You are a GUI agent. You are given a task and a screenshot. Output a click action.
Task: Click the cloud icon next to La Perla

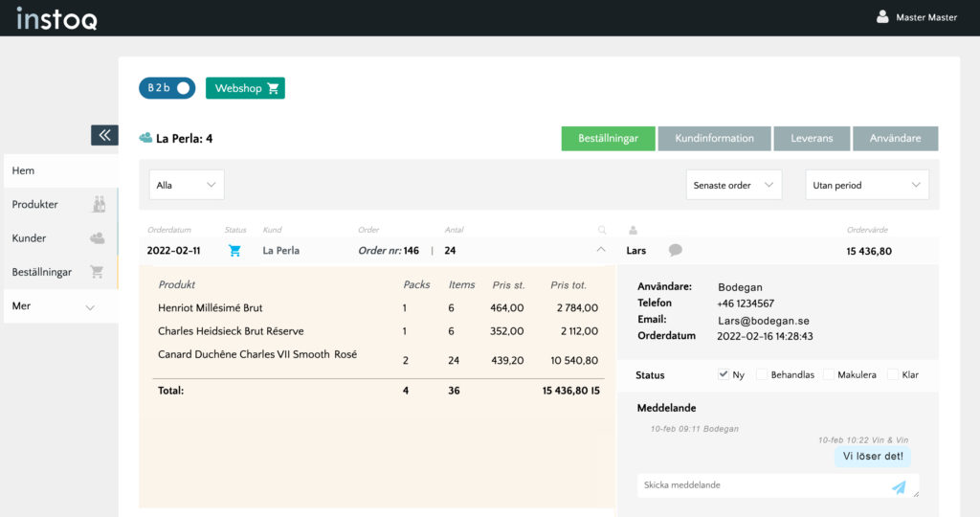pos(145,138)
